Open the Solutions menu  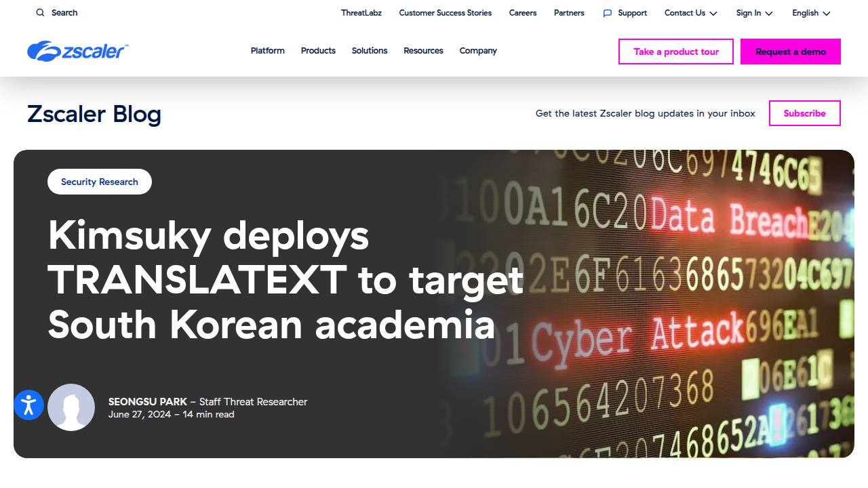(x=370, y=51)
